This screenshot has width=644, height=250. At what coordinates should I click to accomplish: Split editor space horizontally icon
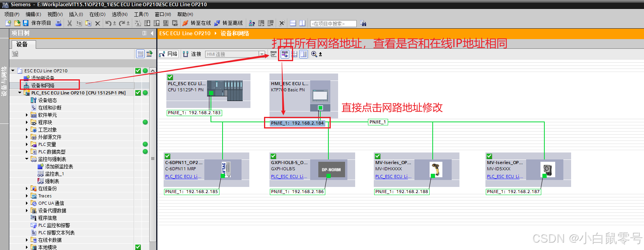[x=293, y=23]
